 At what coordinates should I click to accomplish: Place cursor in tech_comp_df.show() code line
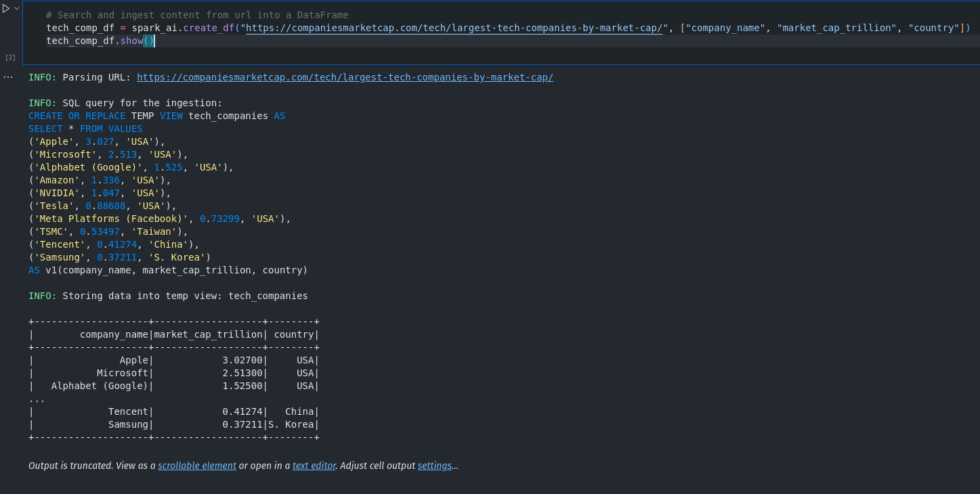pyautogui.click(x=100, y=41)
